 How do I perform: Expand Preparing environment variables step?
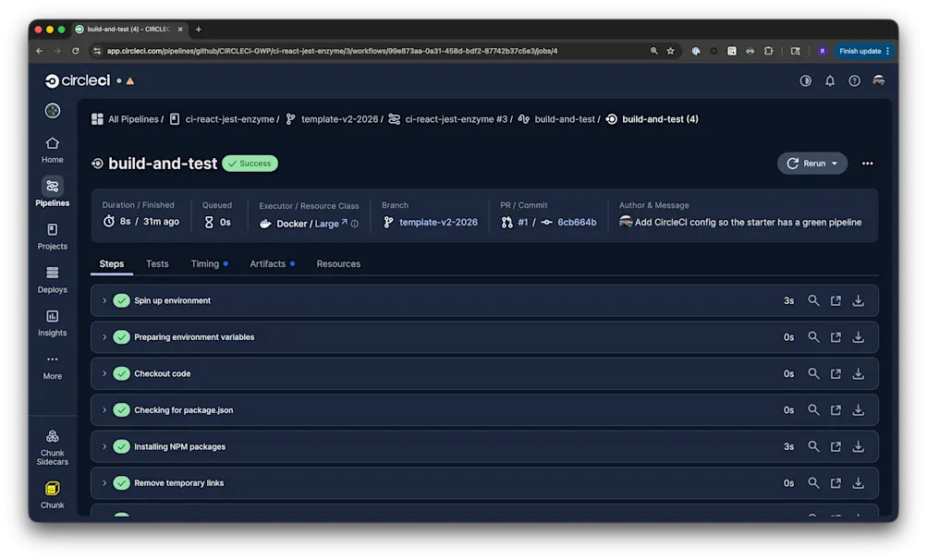[104, 337]
